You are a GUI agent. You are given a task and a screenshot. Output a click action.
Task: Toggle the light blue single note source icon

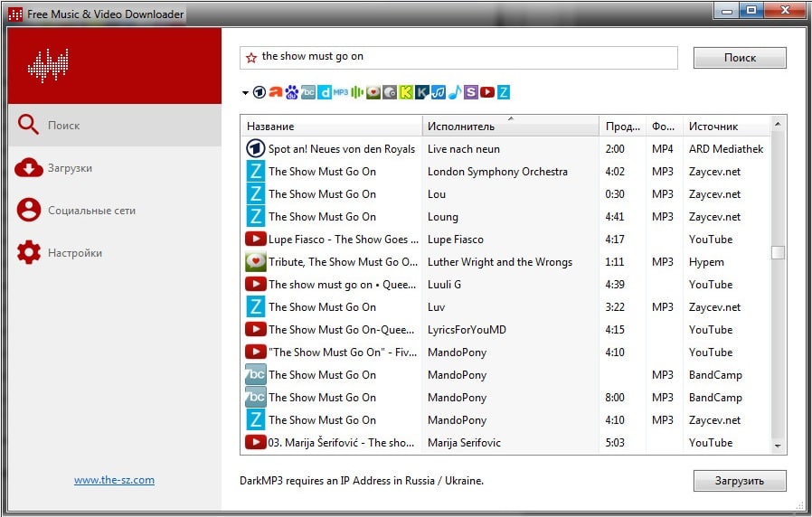coord(455,92)
